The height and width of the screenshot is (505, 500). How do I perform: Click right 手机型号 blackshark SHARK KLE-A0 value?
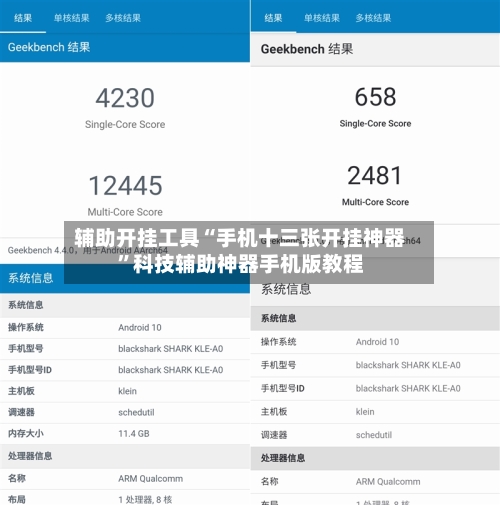408,365
